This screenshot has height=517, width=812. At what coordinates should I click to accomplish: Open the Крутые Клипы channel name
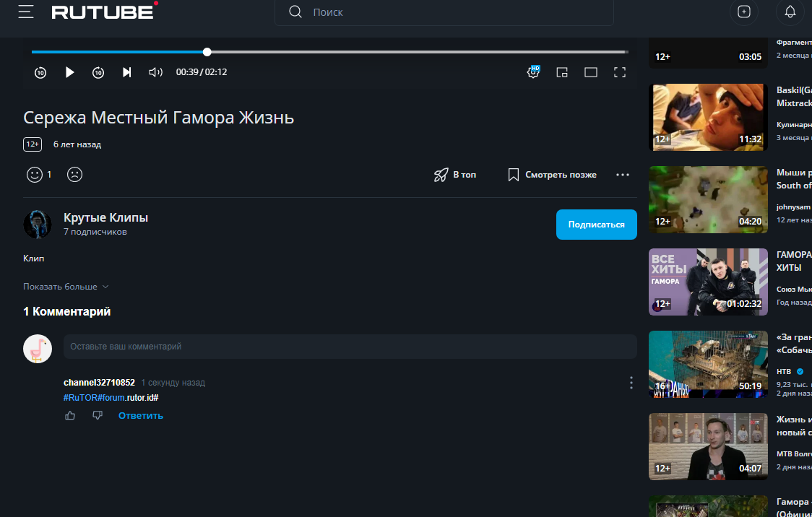(x=105, y=218)
